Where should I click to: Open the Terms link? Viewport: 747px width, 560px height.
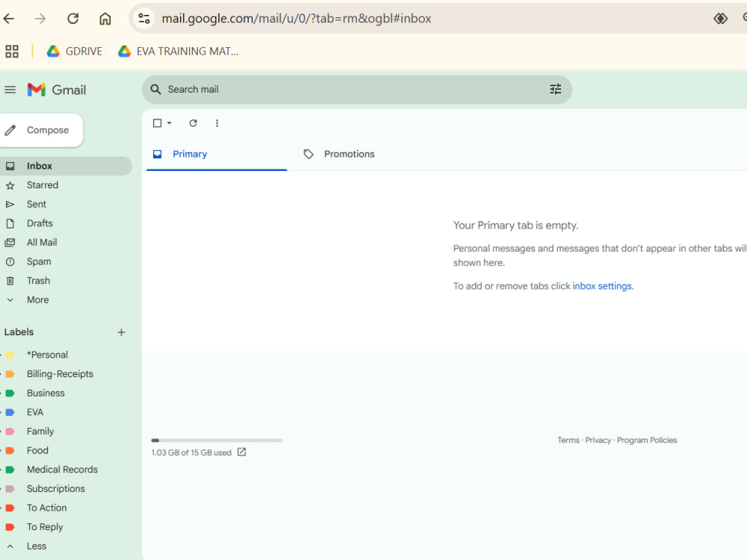pyautogui.click(x=568, y=440)
